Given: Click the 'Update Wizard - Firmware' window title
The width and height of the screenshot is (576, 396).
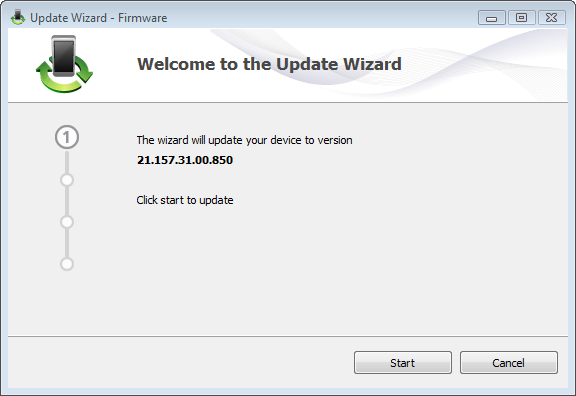Looking at the screenshot, I should pyautogui.click(x=98, y=18).
